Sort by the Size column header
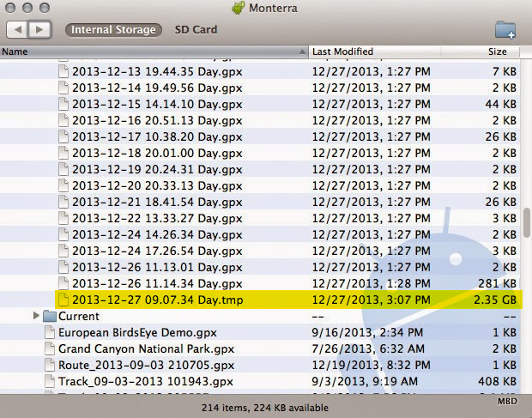The width and height of the screenshot is (532, 418). pyautogui.click(x=498, y=51)
